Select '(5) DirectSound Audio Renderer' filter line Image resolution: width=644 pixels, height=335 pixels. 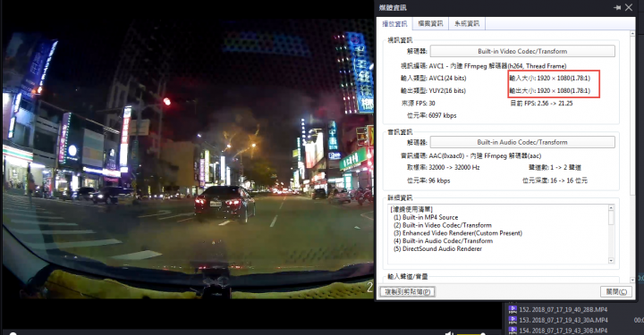[x=437, y=248]
